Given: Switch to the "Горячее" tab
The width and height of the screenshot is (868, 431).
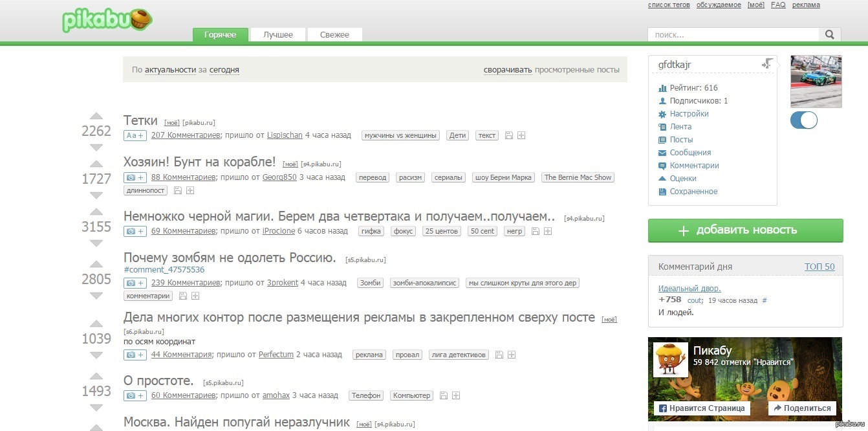Looking at the screenshot, I should point(221,35).
